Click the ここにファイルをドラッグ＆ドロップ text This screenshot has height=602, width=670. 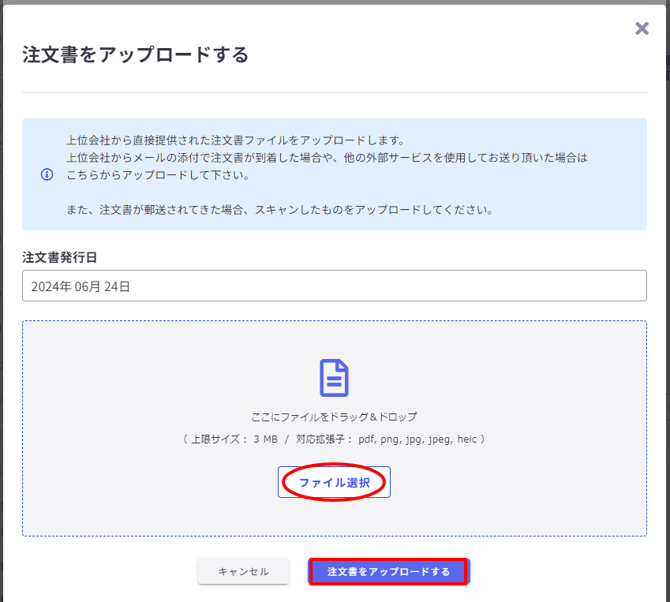pyautogui.click(x=334, y=416)
